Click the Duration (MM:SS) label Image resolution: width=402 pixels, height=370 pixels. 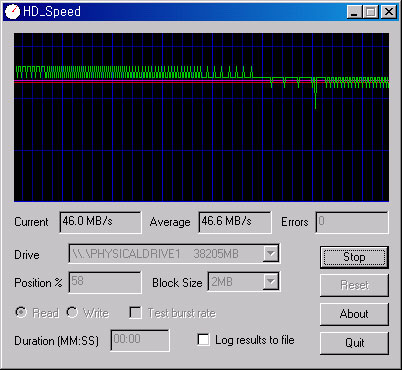pyautogui.click(x=56, y=341)
